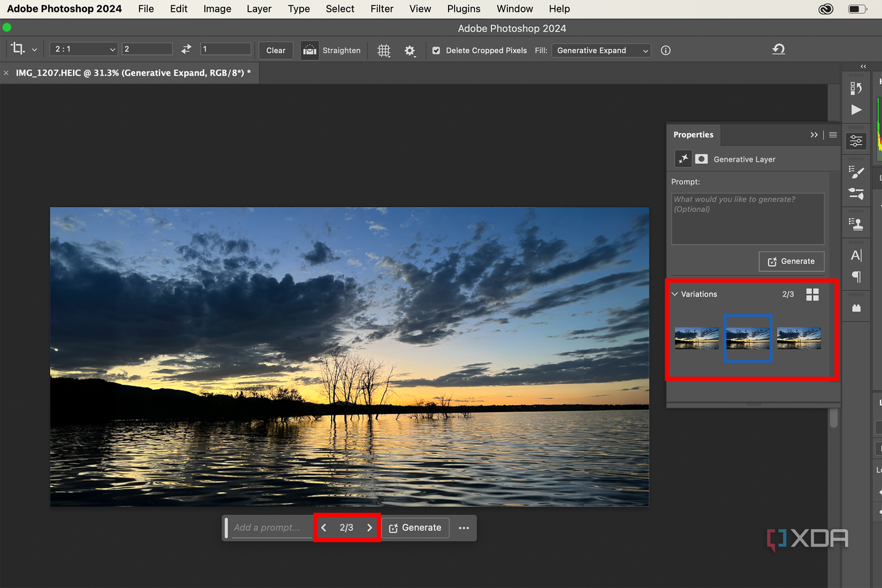Open the additional crop settings gear icon
The width and height of the screenshot is (882, 588).
(409, 50)
